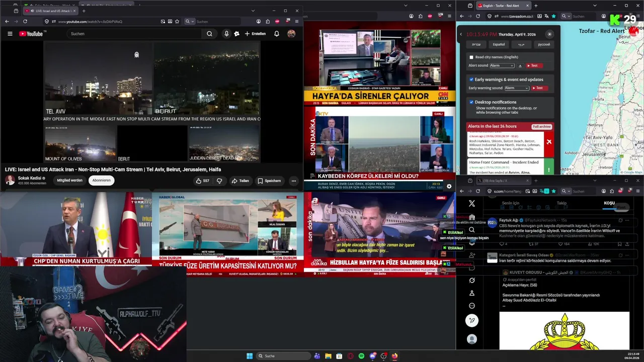Image resolution: width=644 pixels, height=362 pixels.
Task: Click the YouTube search magnifier button
Action: pos(209,34)
